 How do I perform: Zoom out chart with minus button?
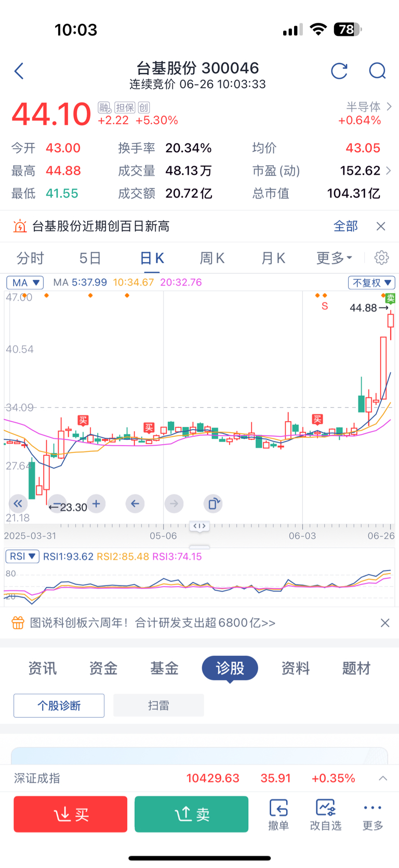coord(56,504)
